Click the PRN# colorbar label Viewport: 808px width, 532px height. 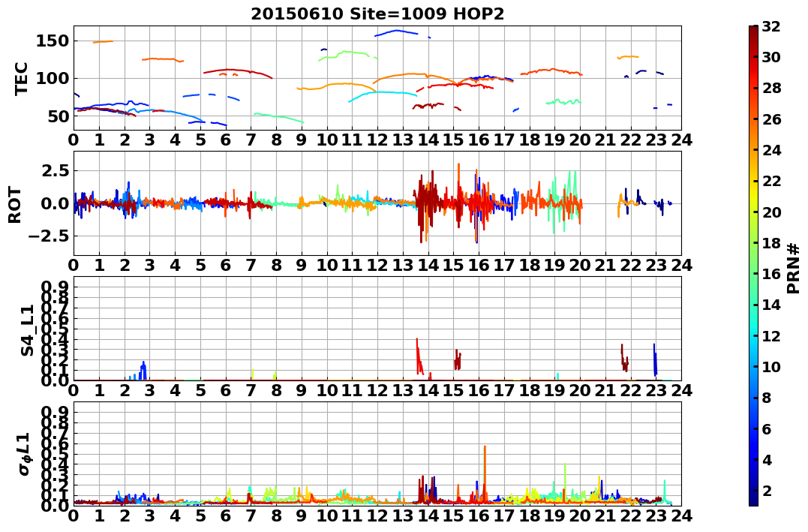[x=793, y=269]
